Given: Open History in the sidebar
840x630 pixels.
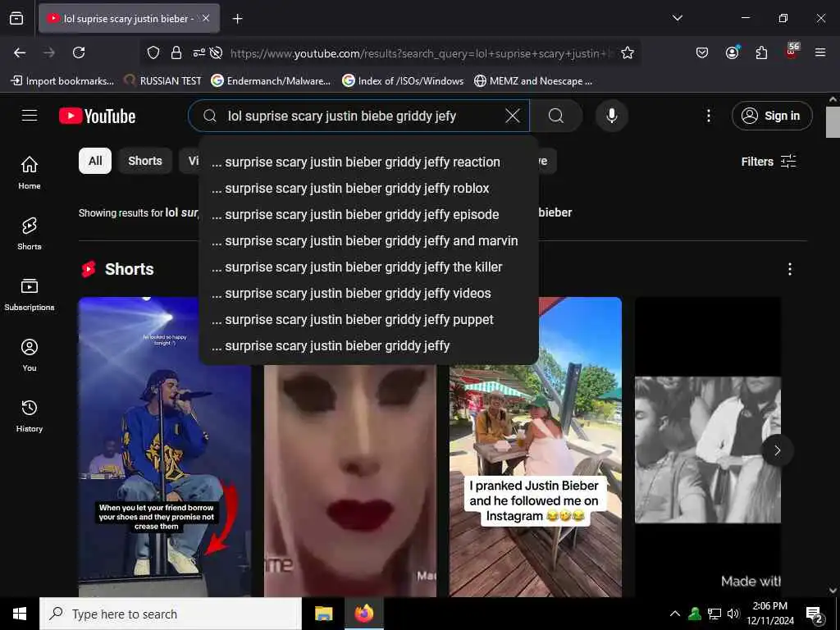Looking at the screenshot, I should (x=30, y=416).
